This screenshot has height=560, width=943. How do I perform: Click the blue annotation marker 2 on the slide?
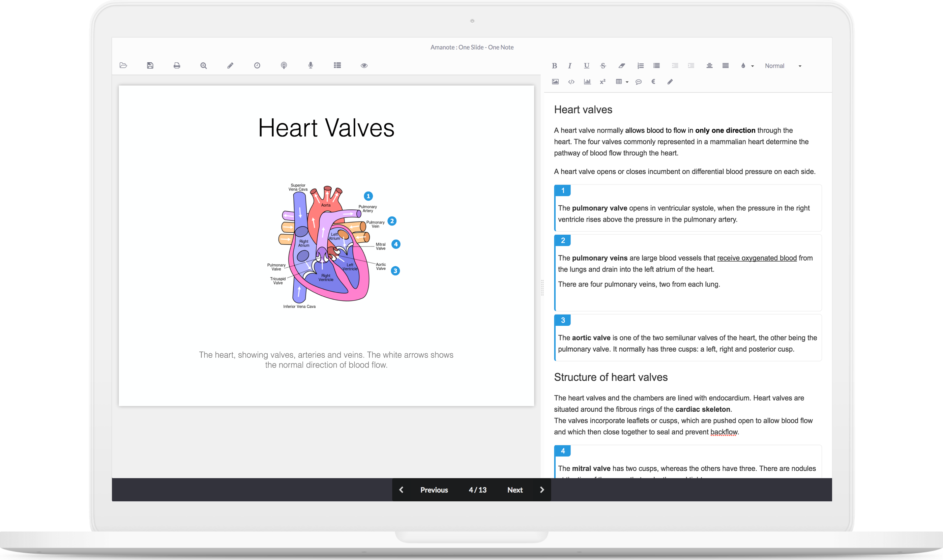click(392, 221)
